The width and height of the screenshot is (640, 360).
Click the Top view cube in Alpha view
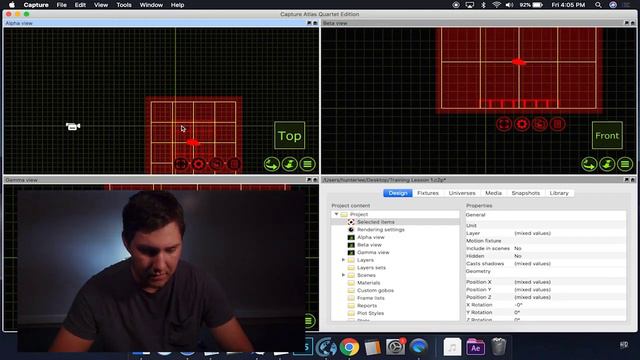pyautogui.click(x=289, y=136)
